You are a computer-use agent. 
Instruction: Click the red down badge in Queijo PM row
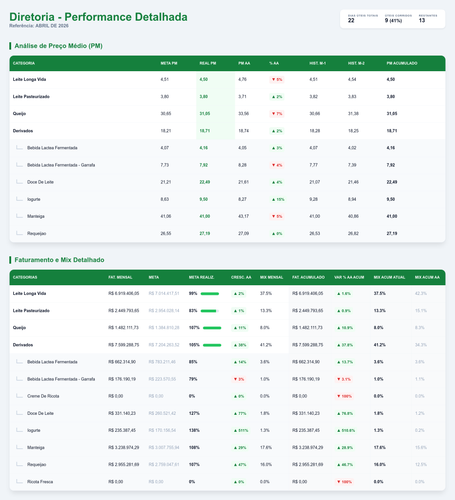[277, 114]
